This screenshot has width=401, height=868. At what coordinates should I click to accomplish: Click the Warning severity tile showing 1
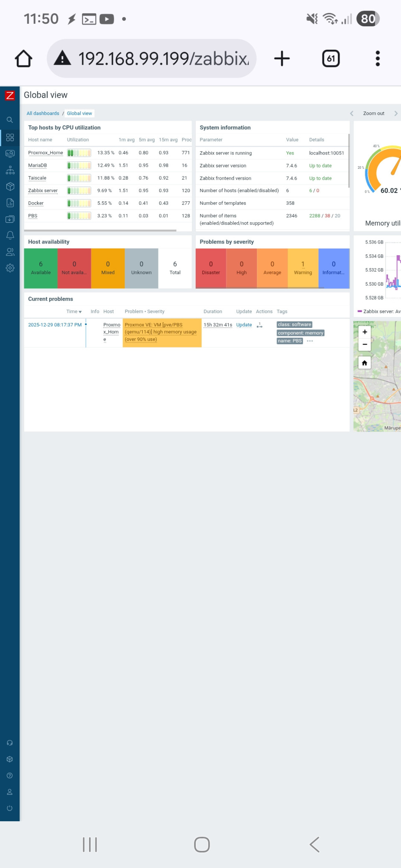(x=303, y=268)
